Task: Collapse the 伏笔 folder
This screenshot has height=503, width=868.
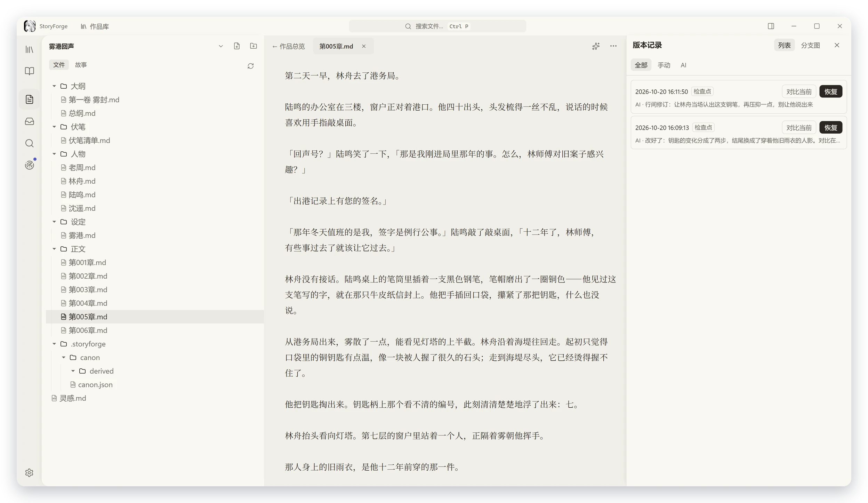Action: tap(54, 127)
